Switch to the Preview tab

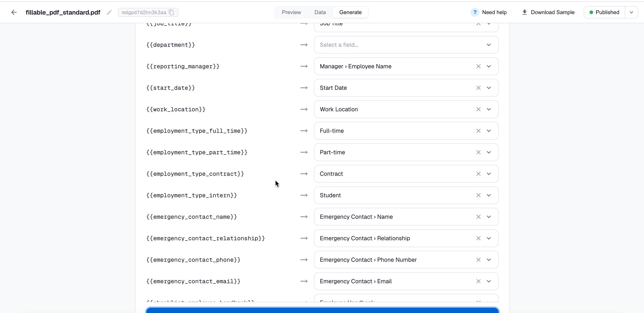click(291, 12)
